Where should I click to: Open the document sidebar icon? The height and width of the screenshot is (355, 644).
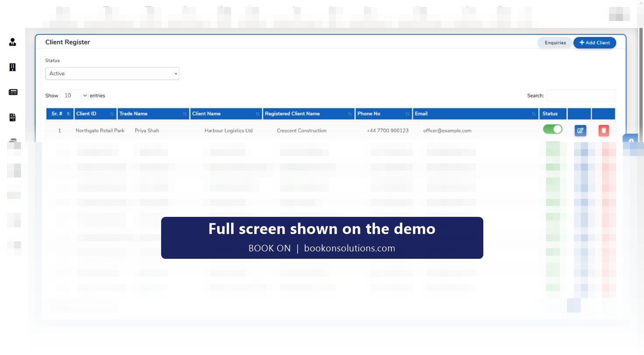click(13, 117)
